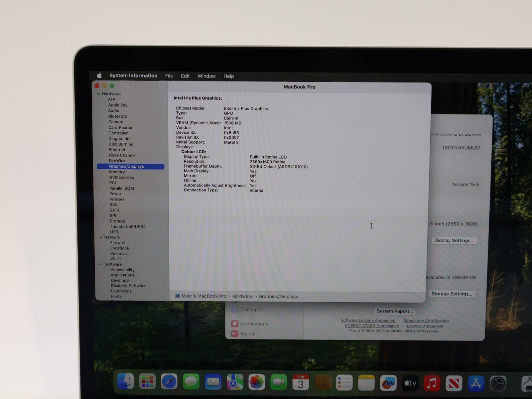
Task: Click the 2560x1600 Retina resolution value
Action: [267, 162]
